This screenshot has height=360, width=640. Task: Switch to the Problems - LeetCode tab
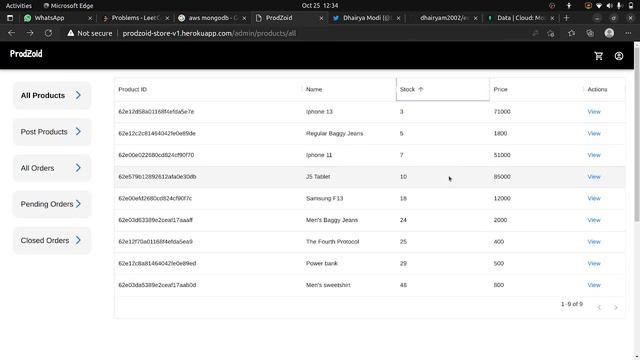136,18
